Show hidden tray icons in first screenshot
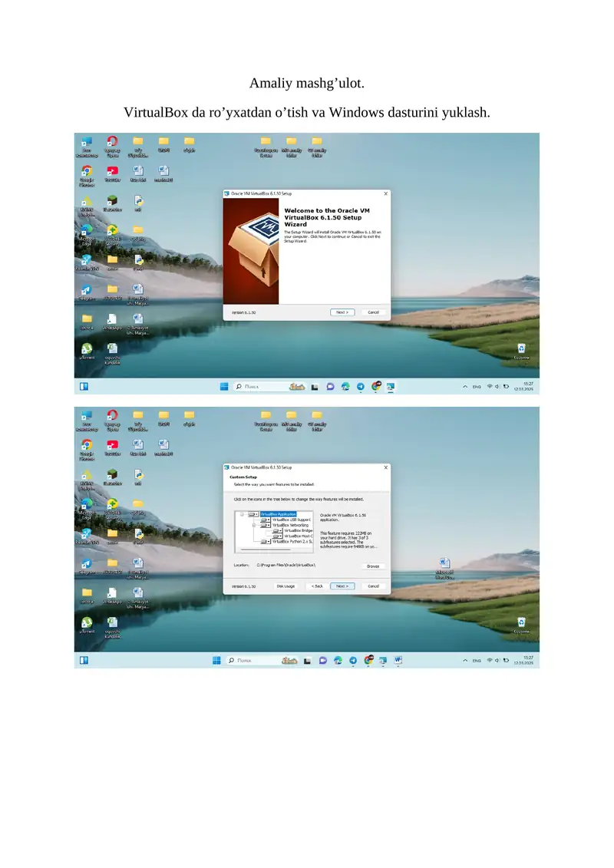Image resolution: width=614 pixels, height=868 pixels. point(465,387)
